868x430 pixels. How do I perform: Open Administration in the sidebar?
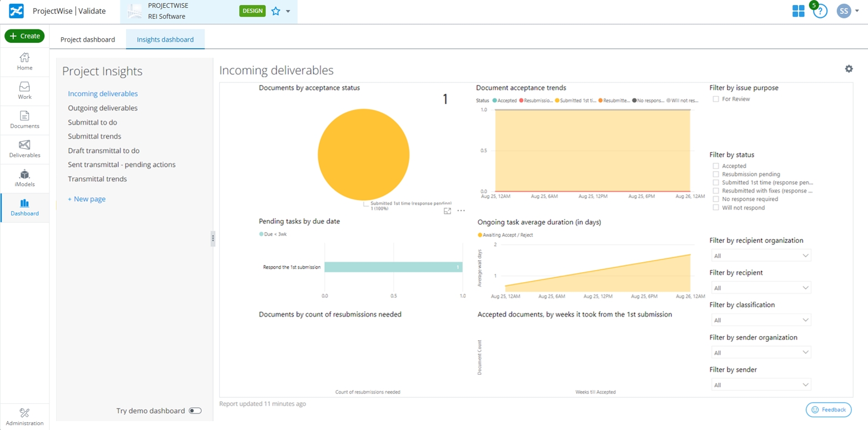(x=24, y=417)
